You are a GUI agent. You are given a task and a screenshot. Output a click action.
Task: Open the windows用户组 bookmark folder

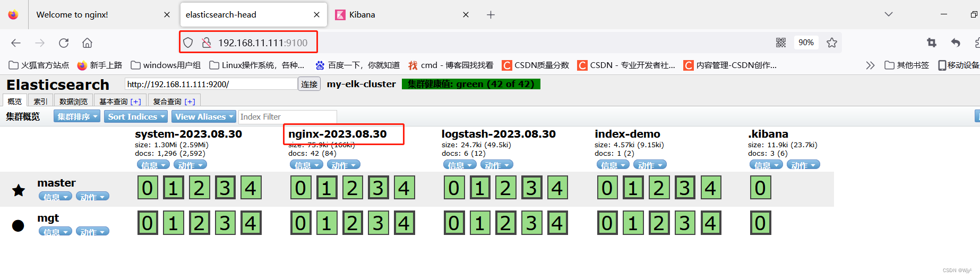(x=166, y=65)
